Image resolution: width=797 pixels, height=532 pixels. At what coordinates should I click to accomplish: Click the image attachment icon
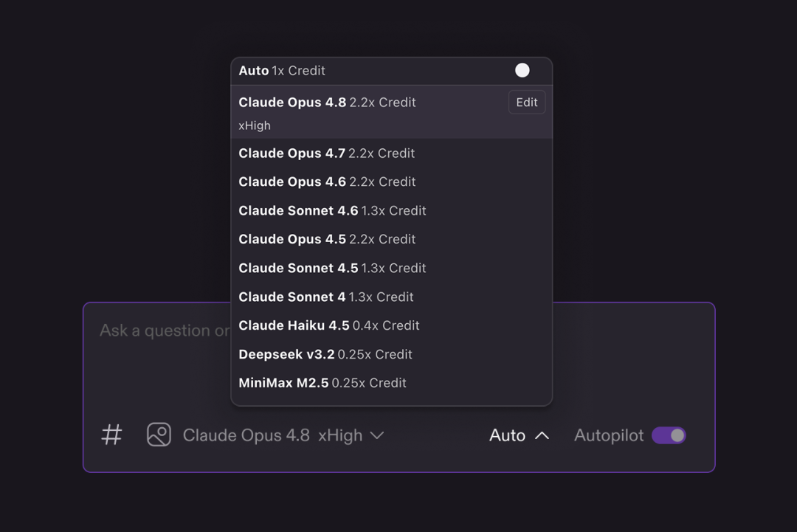159,435
